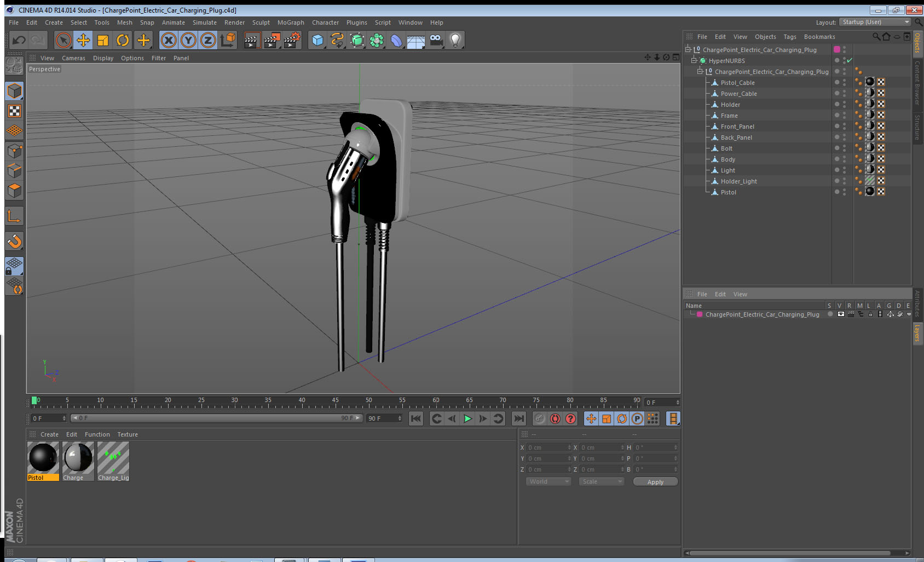This screenshot has height=562, width=924.
Task: Select Polygons mode in left palette
Action: pyautogui.click(x=14, y=190)
